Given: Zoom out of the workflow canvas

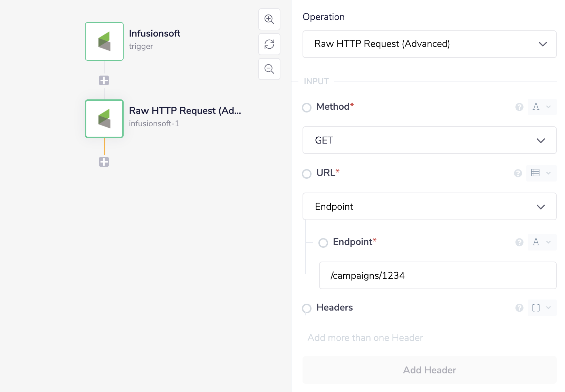Looking at the screenshot, I should [269, 69].
